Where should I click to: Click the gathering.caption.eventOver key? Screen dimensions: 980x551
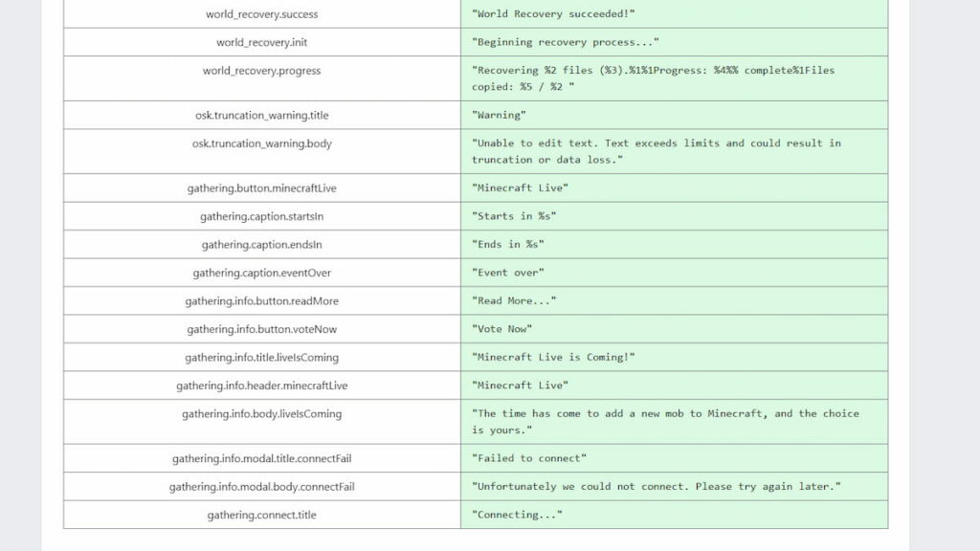[x=262, y=273]
